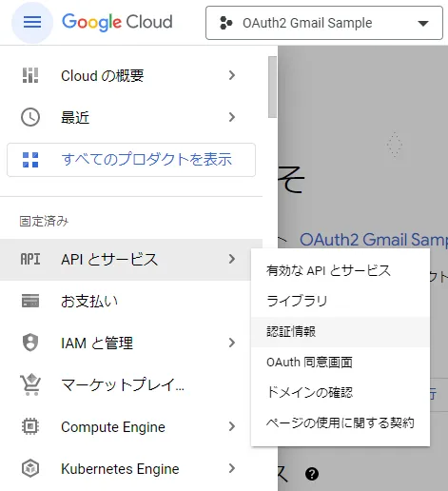
Task: Click the 固定済み section label
Action: click(x=44, y=222)
